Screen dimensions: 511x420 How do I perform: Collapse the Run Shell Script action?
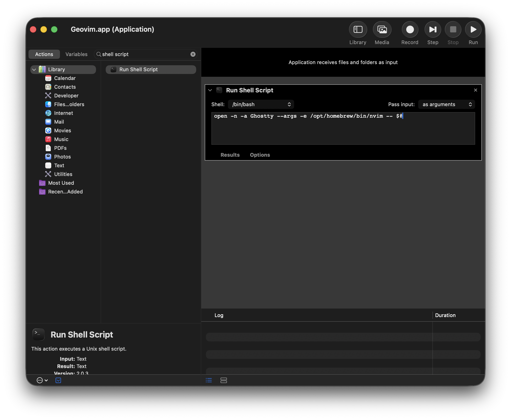coord(210,90)
